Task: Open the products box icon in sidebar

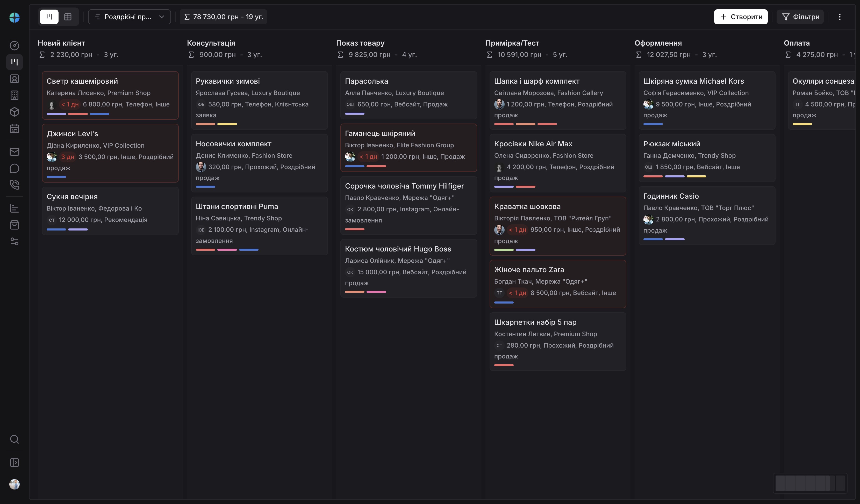Action: [14, 112]
